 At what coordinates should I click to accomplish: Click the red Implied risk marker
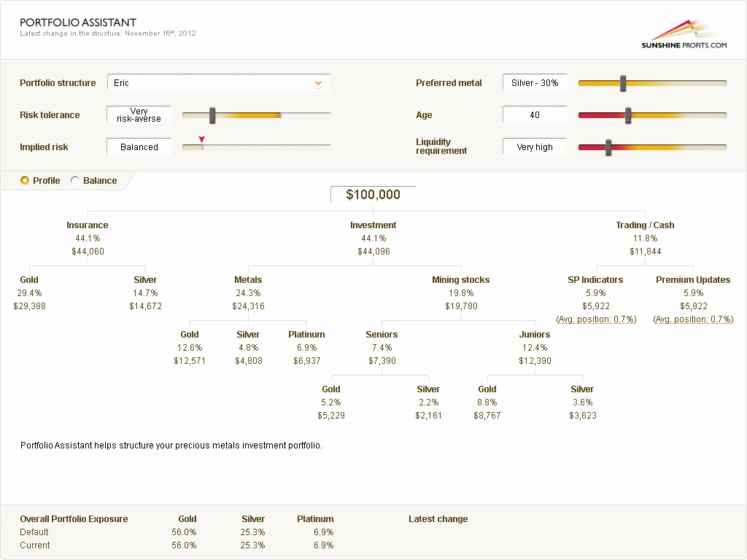click(x=202, y=140)
